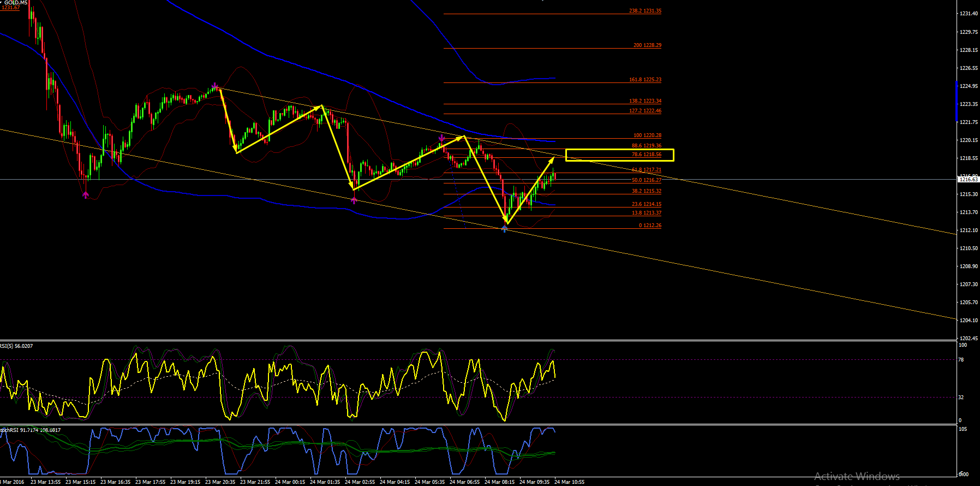The image size is (980, 486).
Task: Click the 1228.15 price scale value
Action: [x=969, y=50]
